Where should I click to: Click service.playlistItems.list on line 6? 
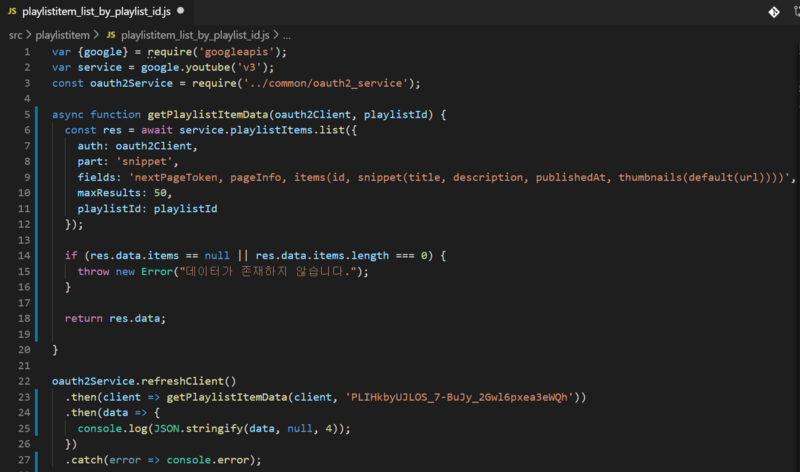tap(262, 130)
